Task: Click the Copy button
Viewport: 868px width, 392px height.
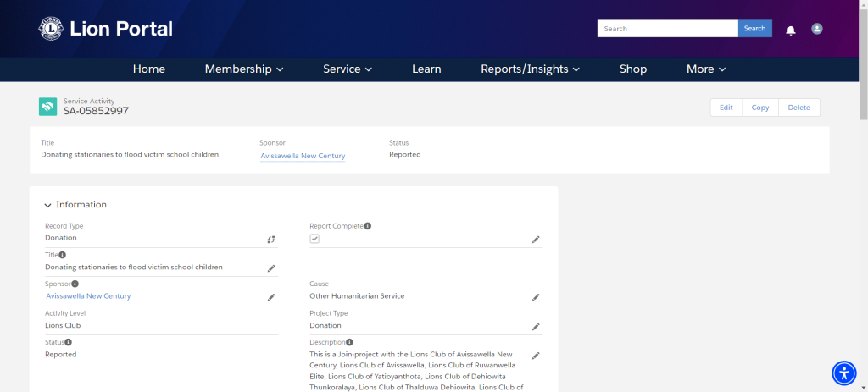Action: point(760,108)
